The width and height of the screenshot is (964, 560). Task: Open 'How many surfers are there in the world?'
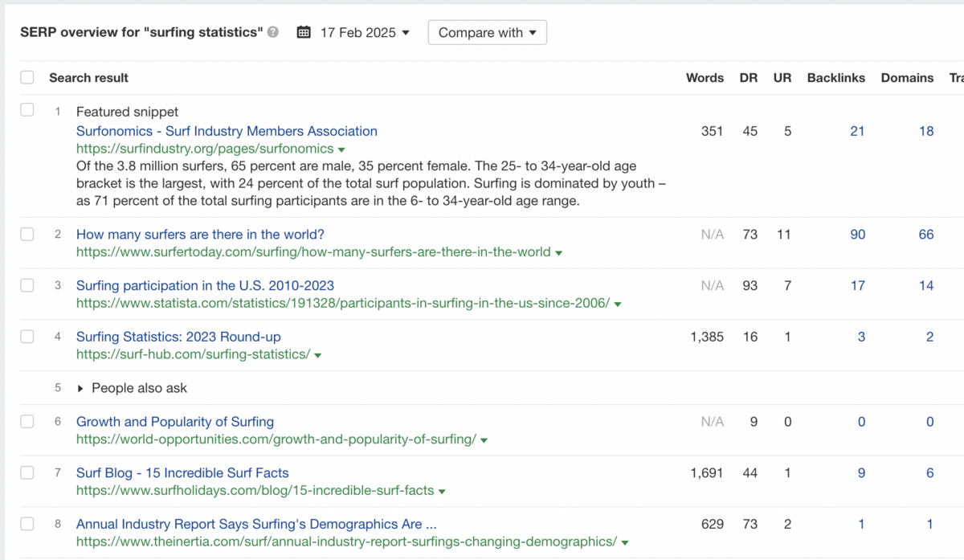(200, 235)
